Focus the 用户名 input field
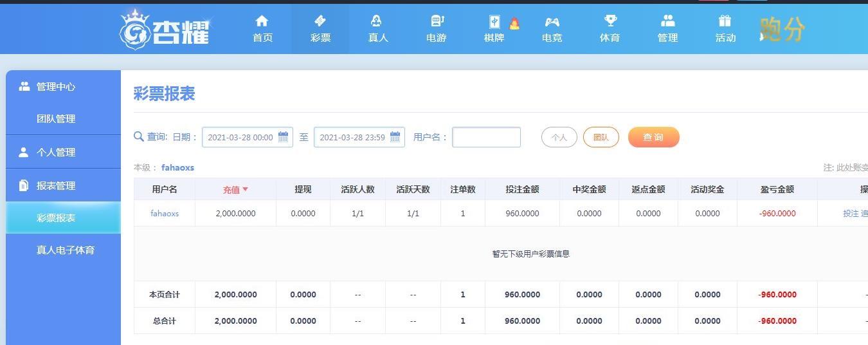868x345 pixels. 486,137
